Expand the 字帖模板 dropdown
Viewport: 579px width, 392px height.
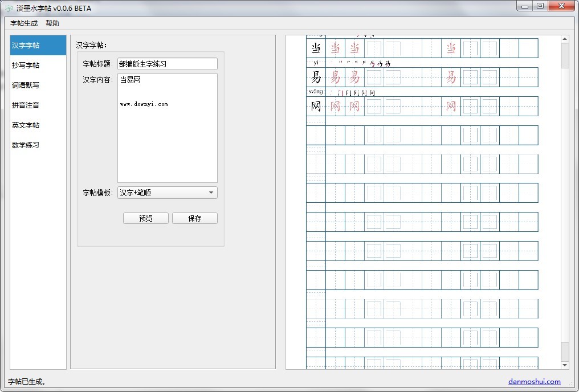(x=167, y=193)
